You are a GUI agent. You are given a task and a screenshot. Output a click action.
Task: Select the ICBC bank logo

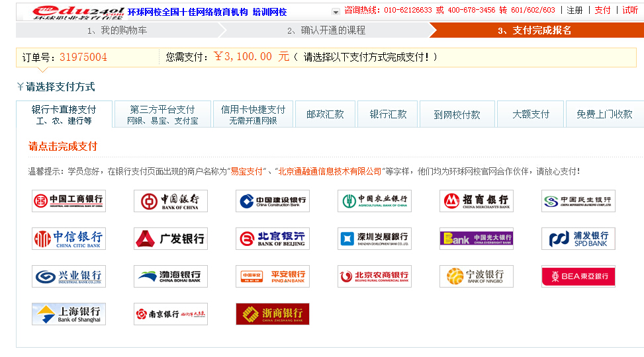pos(69,201)
